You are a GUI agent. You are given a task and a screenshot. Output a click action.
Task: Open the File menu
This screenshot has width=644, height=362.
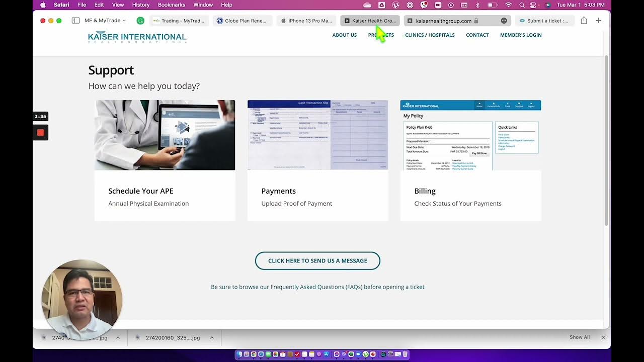coord(82,5)
